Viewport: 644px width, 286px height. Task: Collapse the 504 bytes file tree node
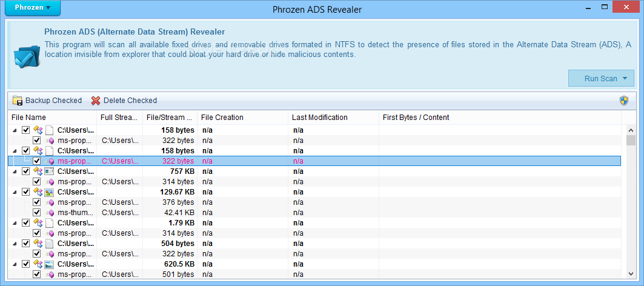point(15,244)
